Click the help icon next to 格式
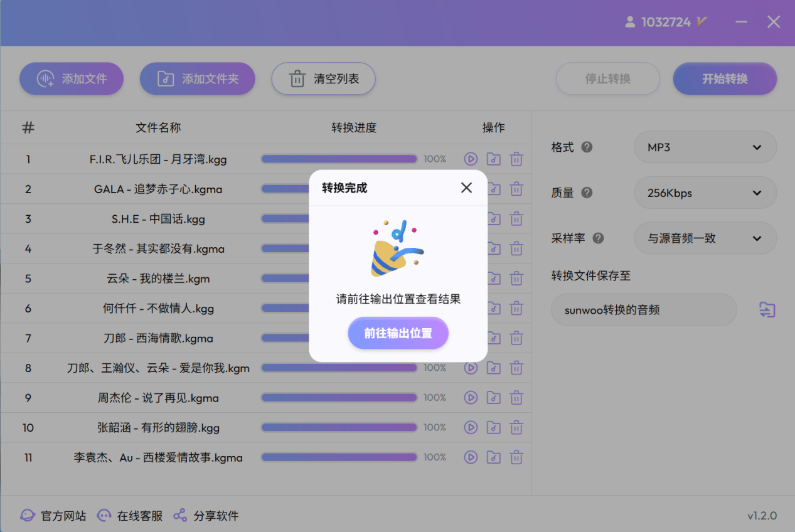Image resolution: width=795 pixels, height=532 pixels. pos(587,147)
